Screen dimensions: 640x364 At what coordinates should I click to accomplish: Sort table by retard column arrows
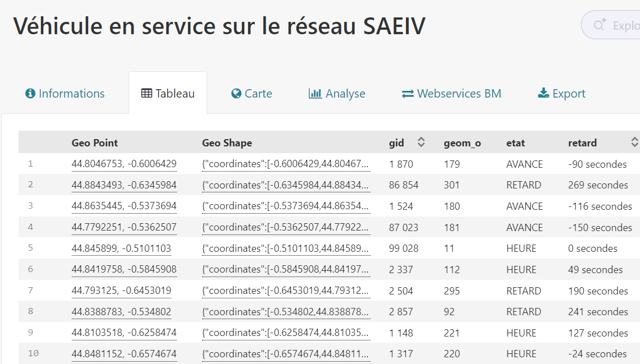634,142
